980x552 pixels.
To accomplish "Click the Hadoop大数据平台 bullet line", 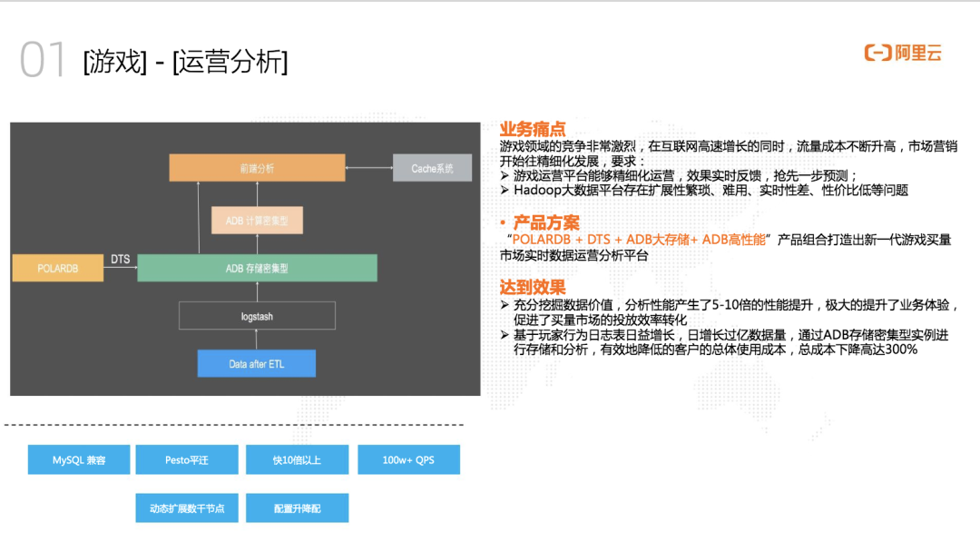I will [x=704, y=190].
